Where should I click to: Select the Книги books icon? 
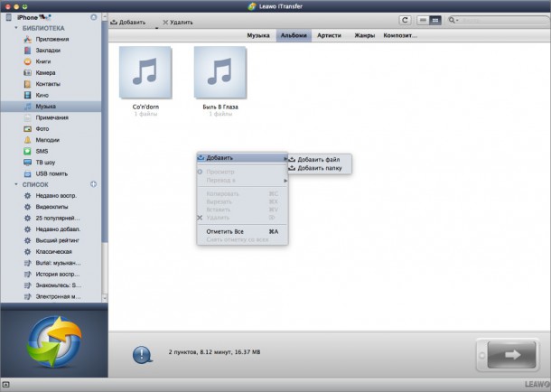pyautogui.click(x=27, y=61)
